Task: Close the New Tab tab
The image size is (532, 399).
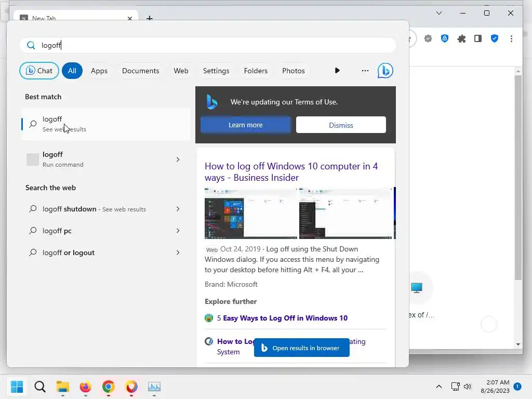Action: [x=129, y=18]
